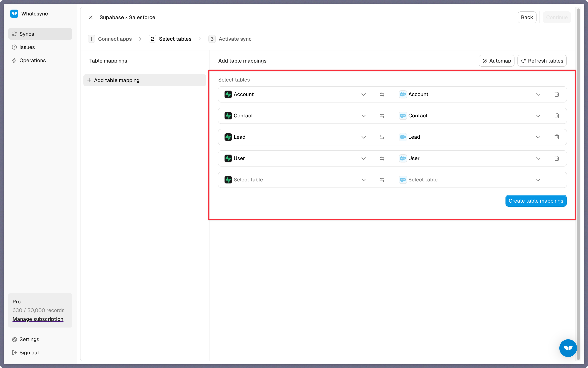
Task: Sign out of Whalesync
Action: [40, 352]
